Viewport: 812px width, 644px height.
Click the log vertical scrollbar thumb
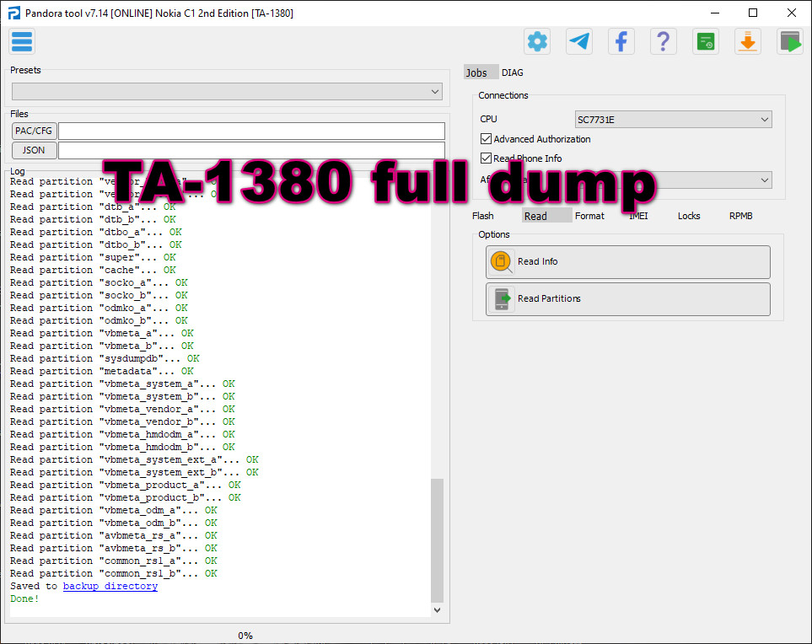point(437,540)
